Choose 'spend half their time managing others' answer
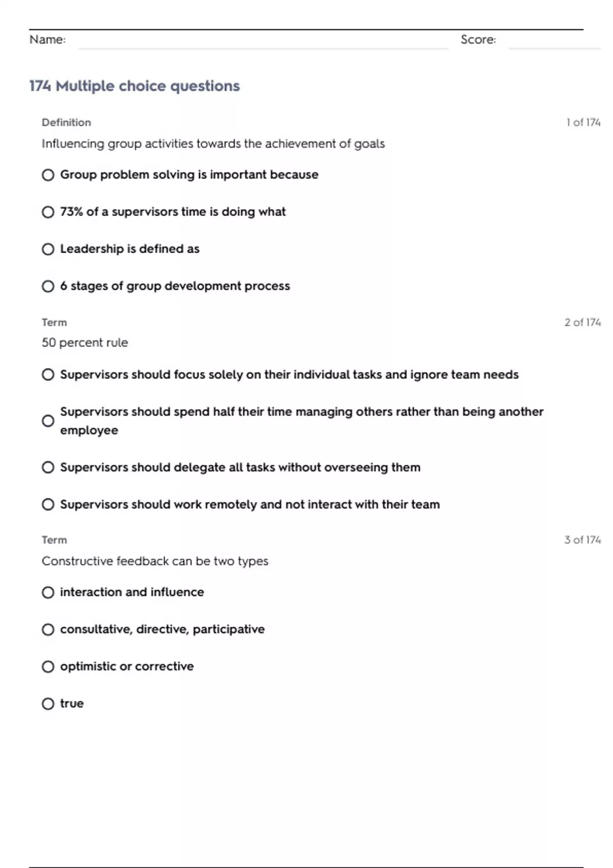613x868 pixels. [x=48, y=421]
